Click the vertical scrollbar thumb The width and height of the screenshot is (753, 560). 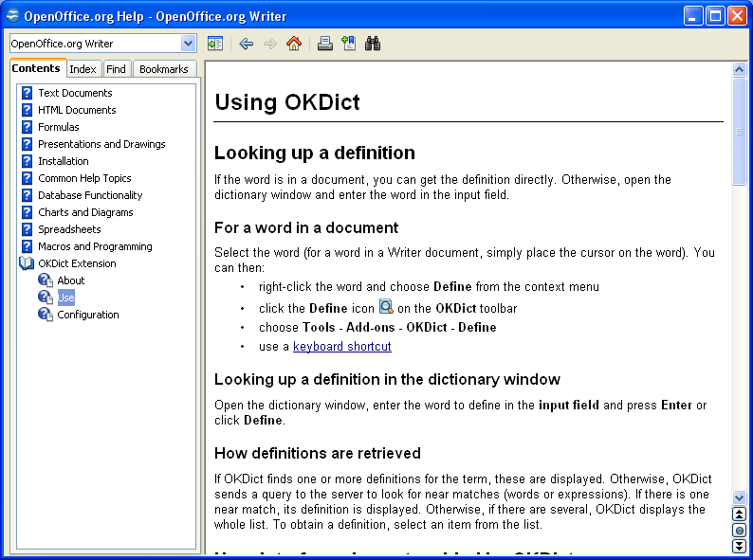coord(739,132)
